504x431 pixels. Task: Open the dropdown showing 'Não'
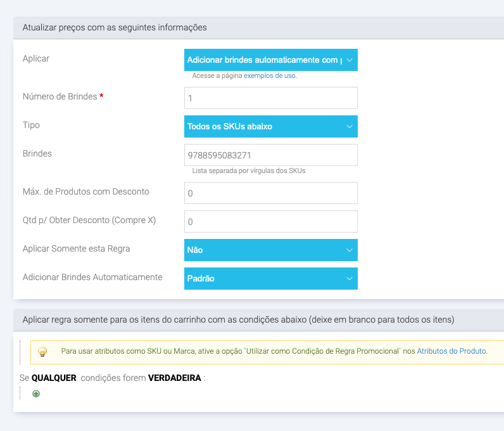tap(270, 250)
